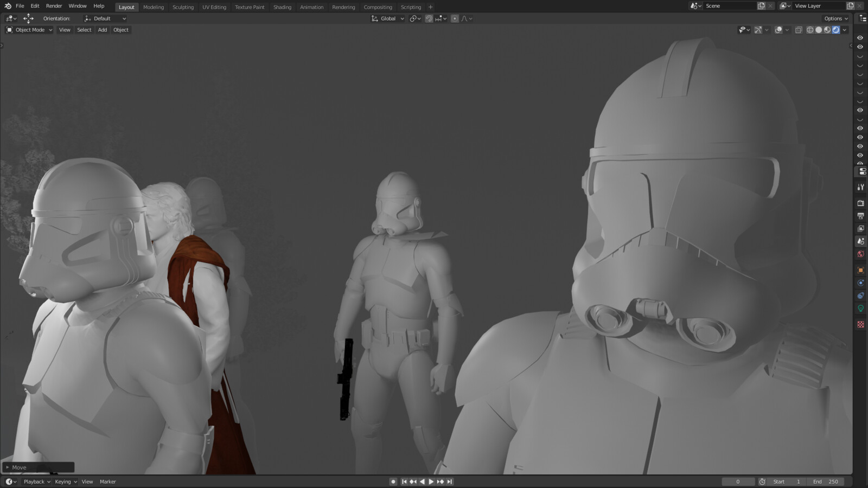Open the Tool properties tab
Viewport: 868px width, 488px height.
[x=860, y=187]
